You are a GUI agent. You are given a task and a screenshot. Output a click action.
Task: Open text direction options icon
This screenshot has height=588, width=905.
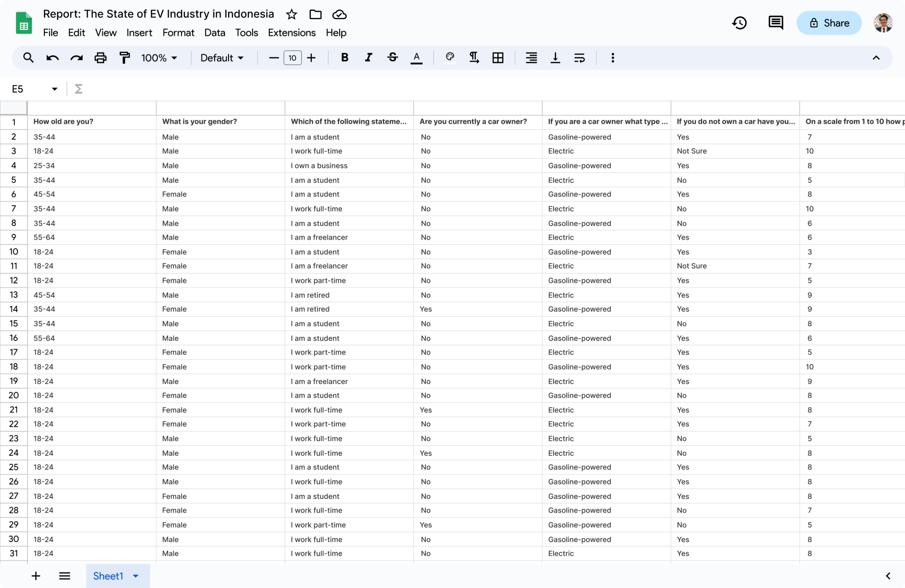[474, 58]
